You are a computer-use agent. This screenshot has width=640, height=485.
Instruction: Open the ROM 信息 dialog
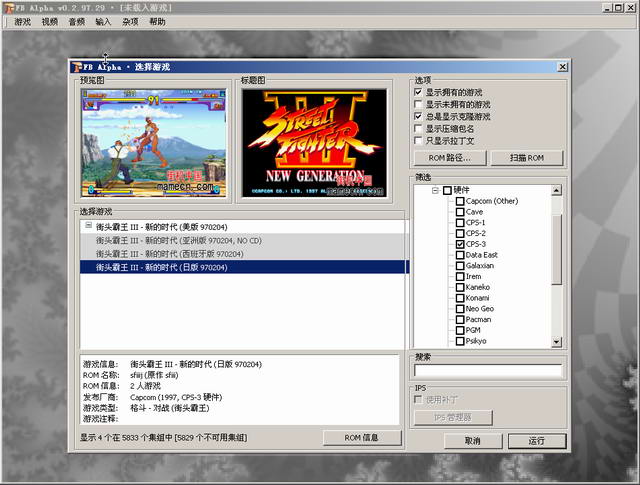click(361, 438)
